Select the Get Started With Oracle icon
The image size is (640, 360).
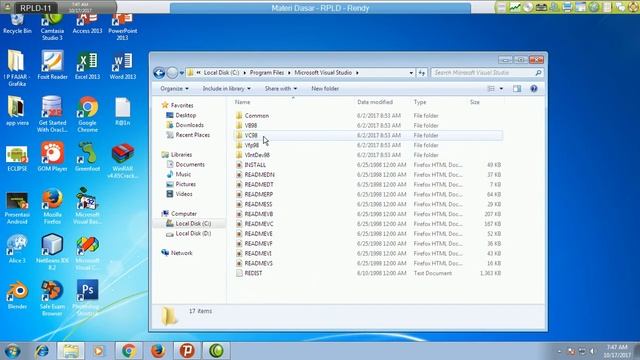pyautogui.click(x=52, y=114)
